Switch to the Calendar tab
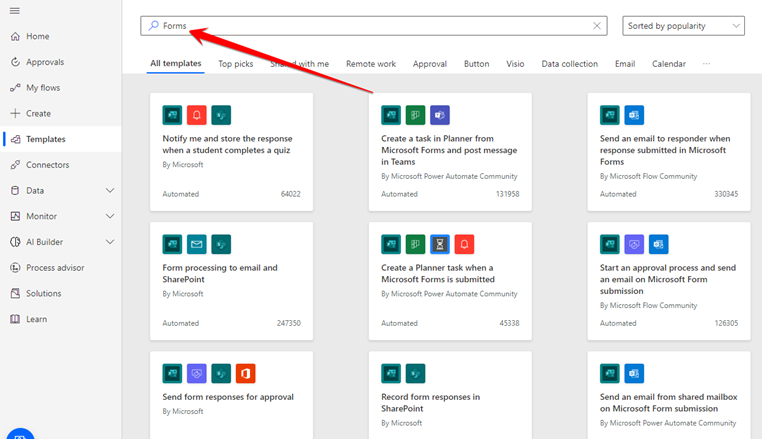This screenshot has height=439, width=762. tap(669, 64)
